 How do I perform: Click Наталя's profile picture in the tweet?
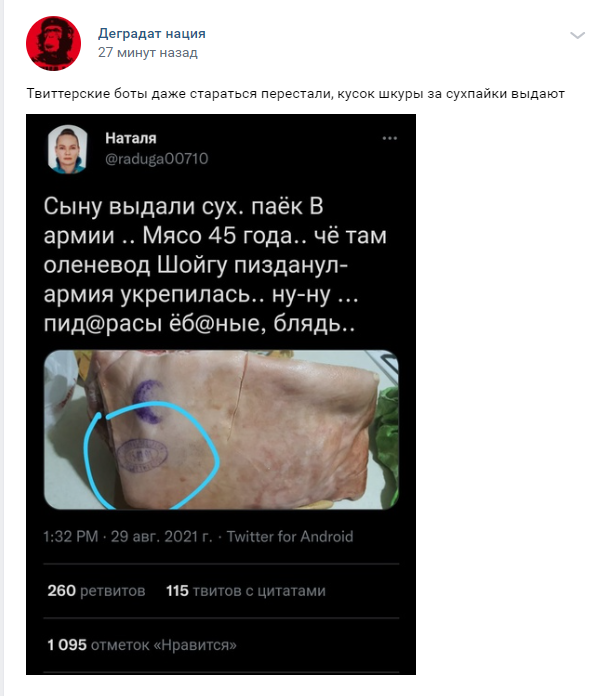(x=67, y=149)
